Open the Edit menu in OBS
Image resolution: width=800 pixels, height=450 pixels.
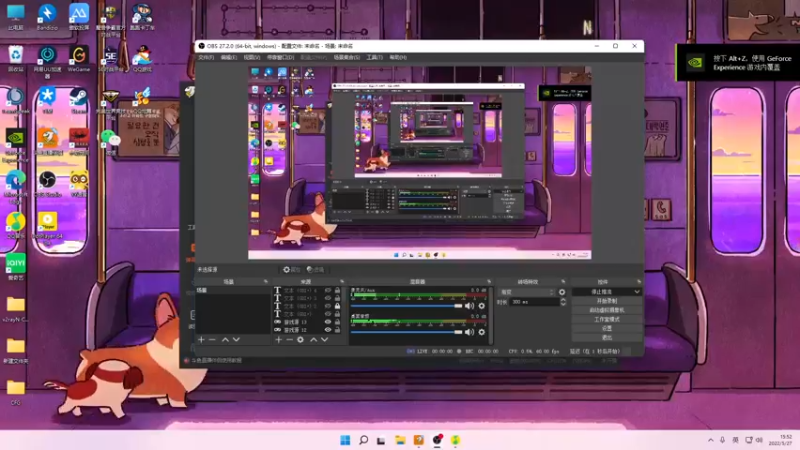click(229, 58)
